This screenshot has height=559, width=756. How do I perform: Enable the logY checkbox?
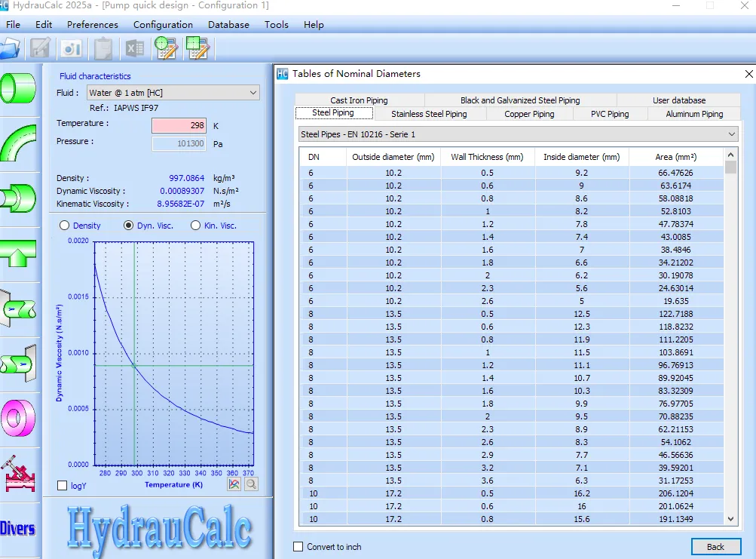point(63,486)
